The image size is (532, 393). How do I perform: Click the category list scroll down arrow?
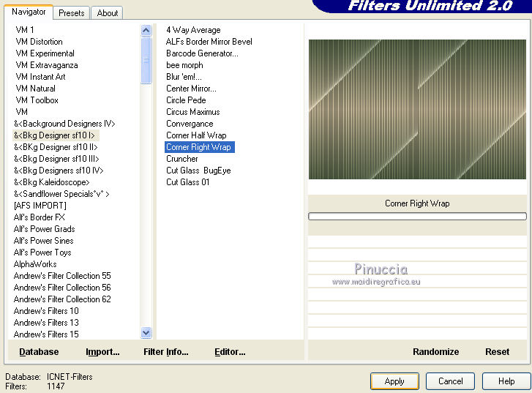point(146,332)
